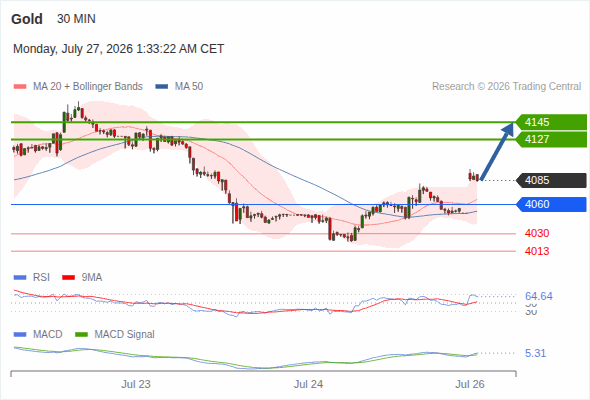Click the '30 MIN' timeframe label
The width and height of the screenshot is (590, 400).
[76, 19]
